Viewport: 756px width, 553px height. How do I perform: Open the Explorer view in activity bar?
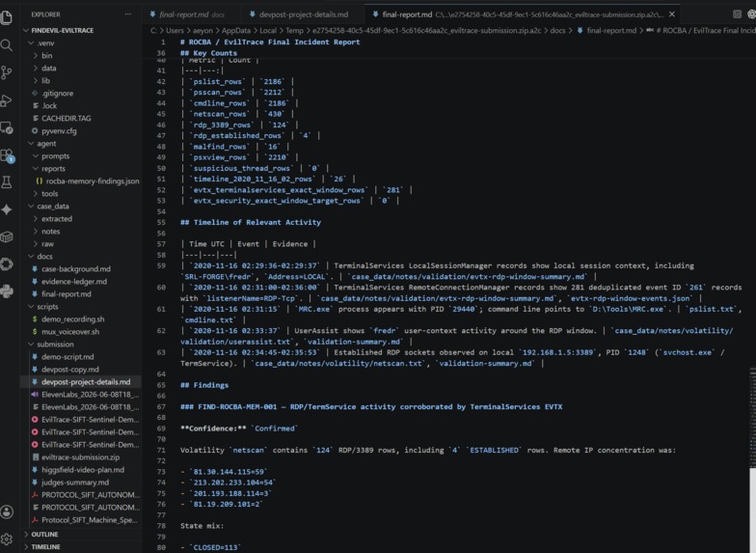coord(7,17)
